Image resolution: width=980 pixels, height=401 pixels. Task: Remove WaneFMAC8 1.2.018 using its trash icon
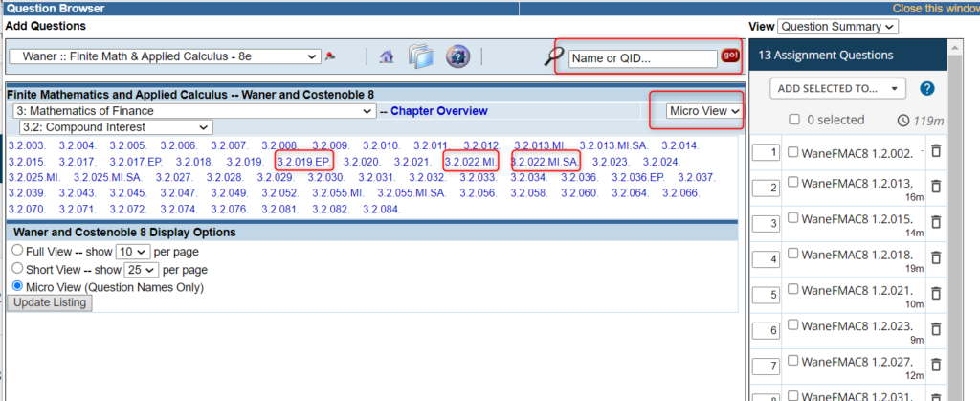click(x=936, y=258)
